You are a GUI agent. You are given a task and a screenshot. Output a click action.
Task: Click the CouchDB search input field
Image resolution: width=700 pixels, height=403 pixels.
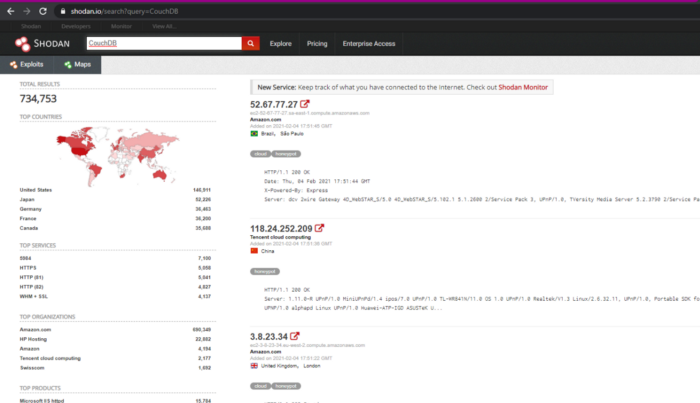click(x=164, y=43)
